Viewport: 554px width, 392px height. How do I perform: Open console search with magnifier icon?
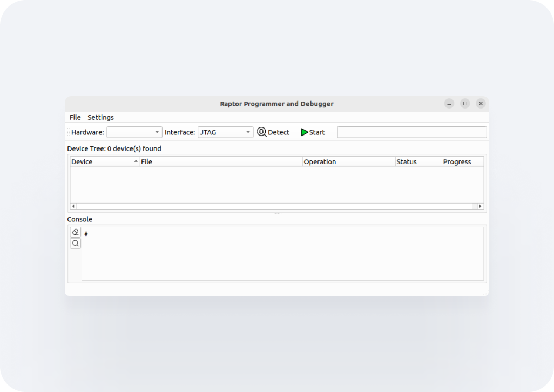pos(75,244)
